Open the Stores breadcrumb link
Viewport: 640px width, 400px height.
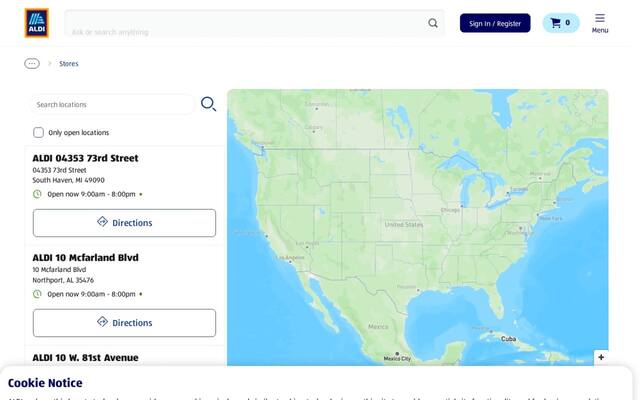(x=69, y=64)
